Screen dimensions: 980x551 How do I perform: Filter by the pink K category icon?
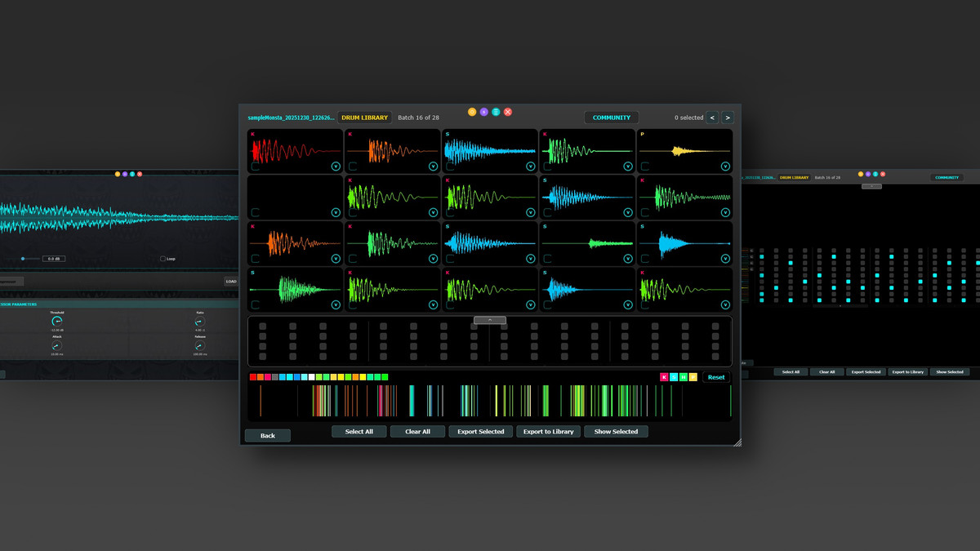664,377
